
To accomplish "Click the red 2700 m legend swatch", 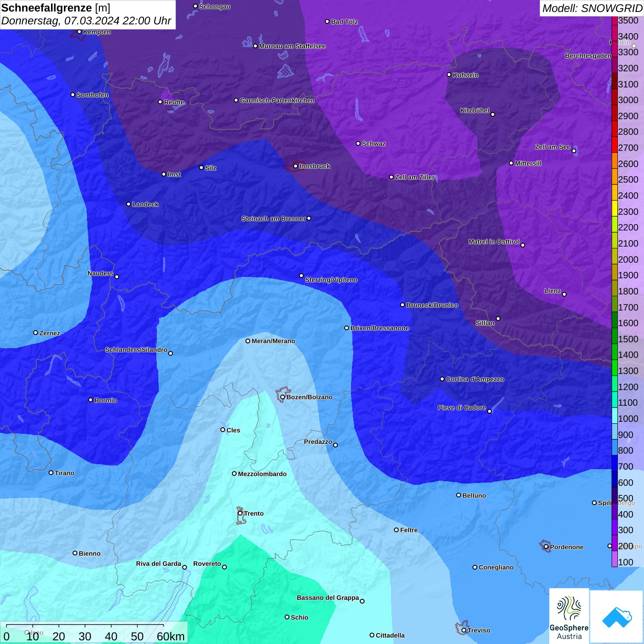I will click(x=615, y=144).
